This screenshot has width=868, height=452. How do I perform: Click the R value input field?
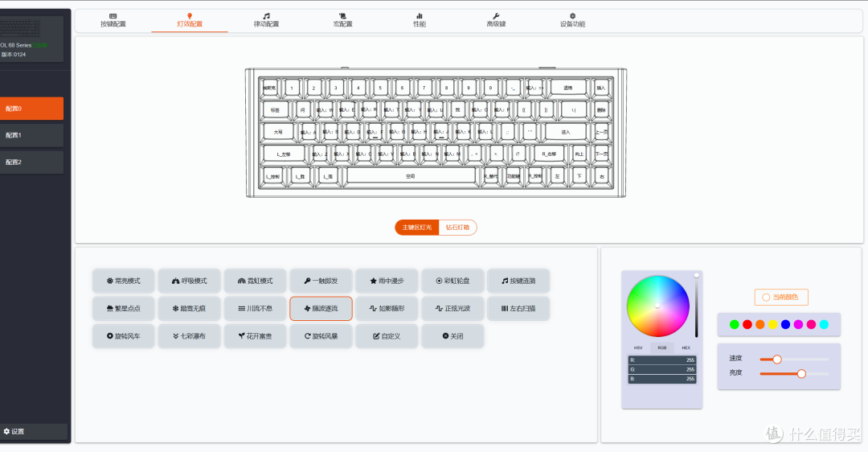click(x=662, y=360)
